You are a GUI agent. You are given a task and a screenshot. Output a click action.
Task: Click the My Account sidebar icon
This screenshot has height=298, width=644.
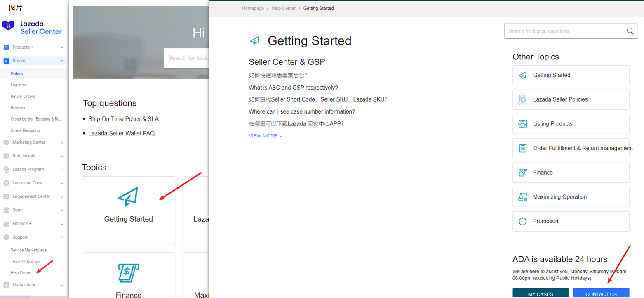6,285
